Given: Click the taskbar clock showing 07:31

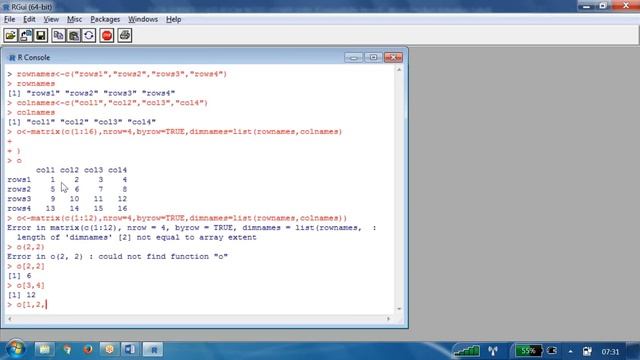Looking at the screenshot, I should [610, 351].
